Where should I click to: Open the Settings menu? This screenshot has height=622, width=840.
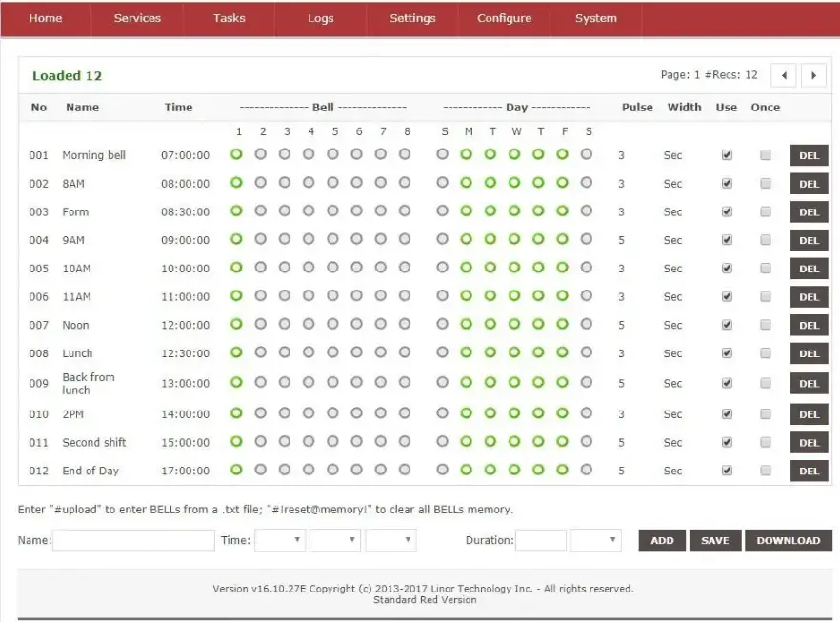point(412,17)
